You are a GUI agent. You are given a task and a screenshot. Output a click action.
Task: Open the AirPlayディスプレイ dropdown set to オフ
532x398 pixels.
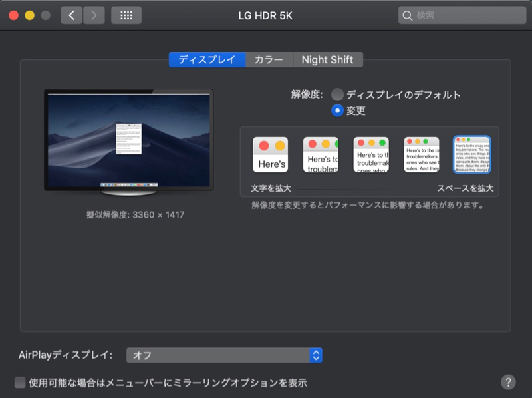[224, 355]
